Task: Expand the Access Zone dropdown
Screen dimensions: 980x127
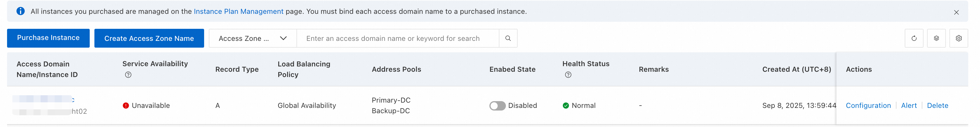Action: (253, 39)
